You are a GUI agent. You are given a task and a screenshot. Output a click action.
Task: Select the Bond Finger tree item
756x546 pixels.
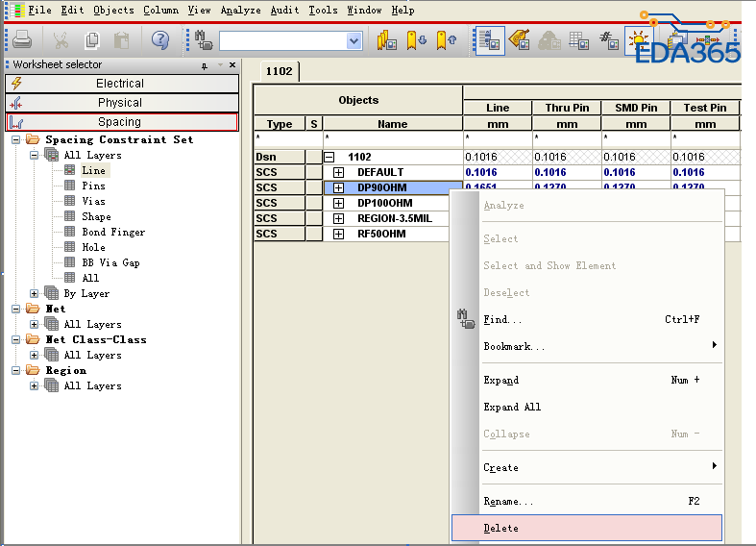113,232
